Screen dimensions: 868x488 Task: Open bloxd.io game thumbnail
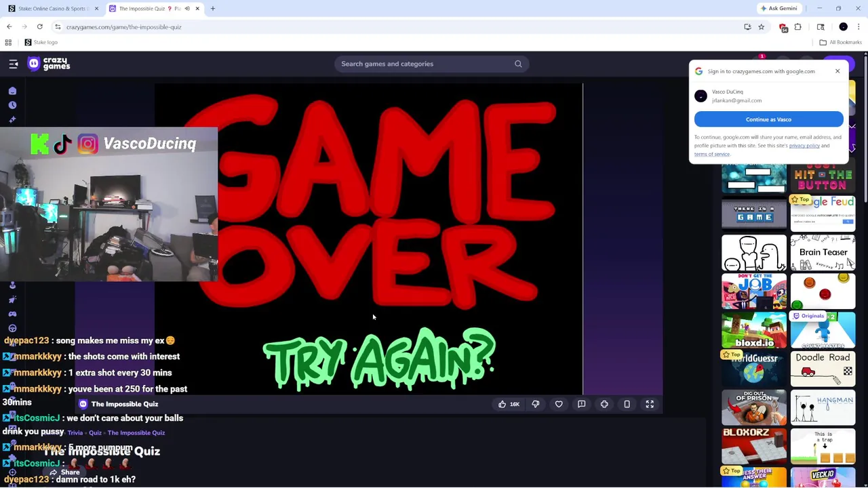point(754,330)
